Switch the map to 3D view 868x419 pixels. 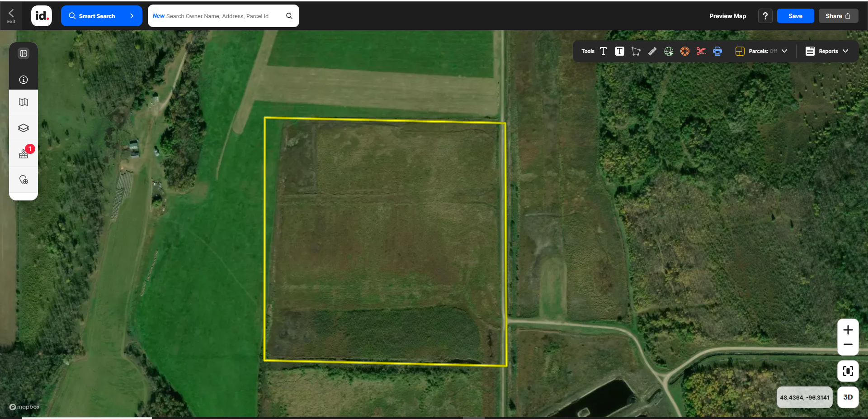tap(848, 397)
